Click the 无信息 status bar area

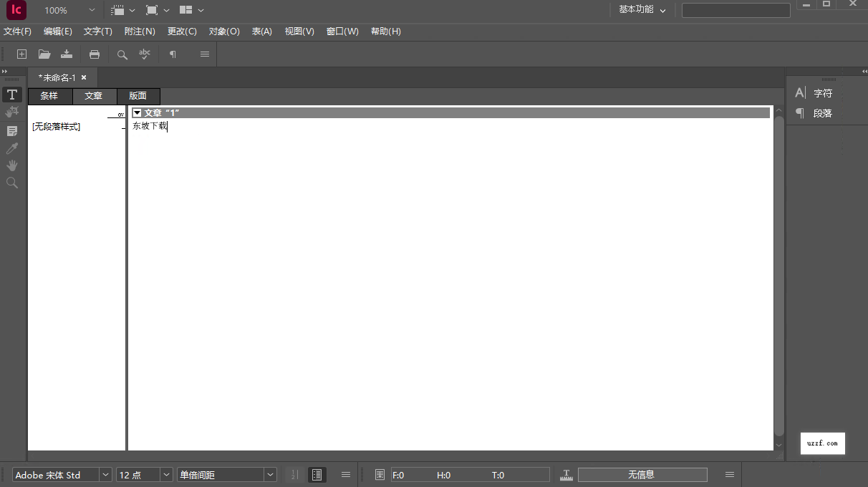tap(642, 474)
